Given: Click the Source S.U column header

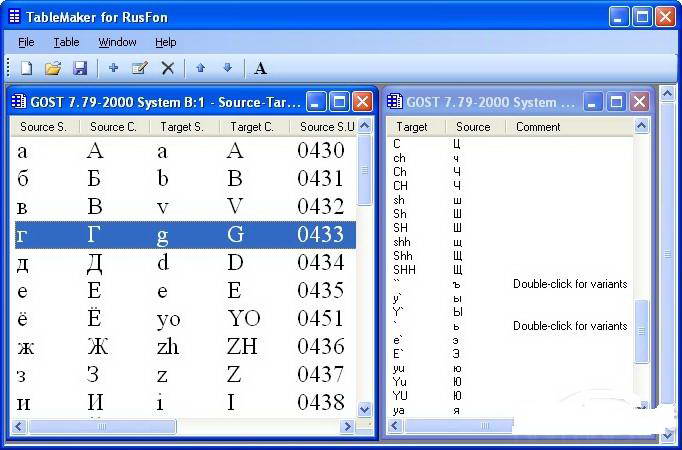Looking at the screenshot, I should (x=323, y=127).
